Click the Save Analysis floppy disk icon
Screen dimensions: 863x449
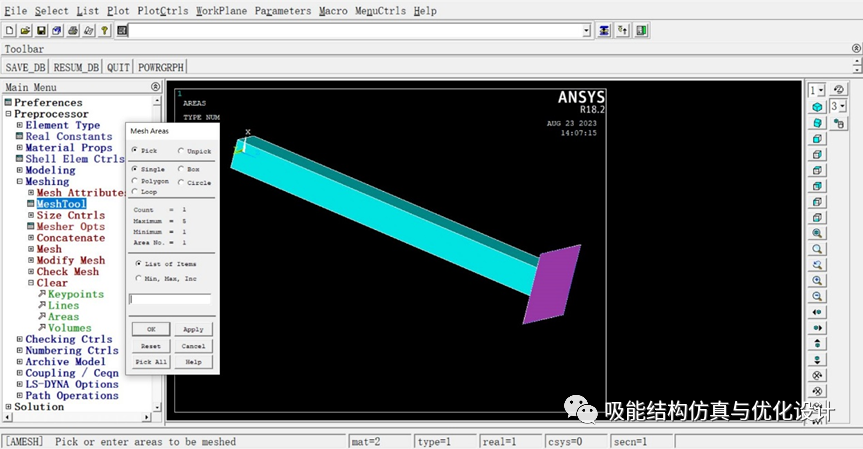[41, 31]
